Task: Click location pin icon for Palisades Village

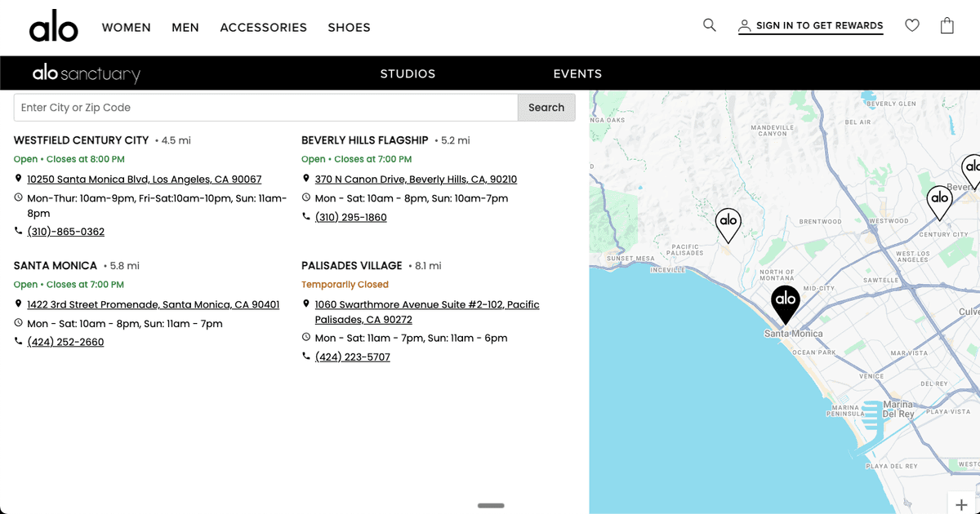Action: point(306,304)
